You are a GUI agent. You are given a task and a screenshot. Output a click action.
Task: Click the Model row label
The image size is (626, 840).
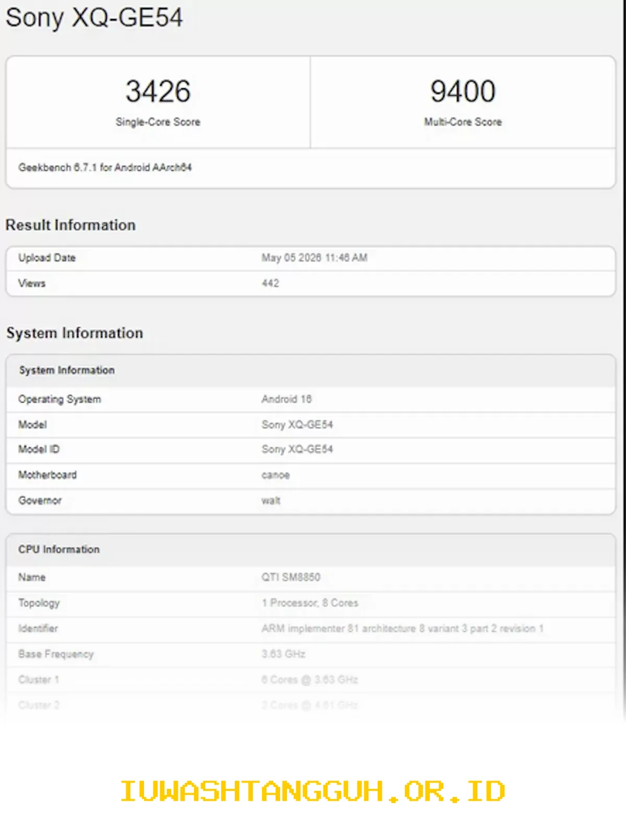coord(32,425)
